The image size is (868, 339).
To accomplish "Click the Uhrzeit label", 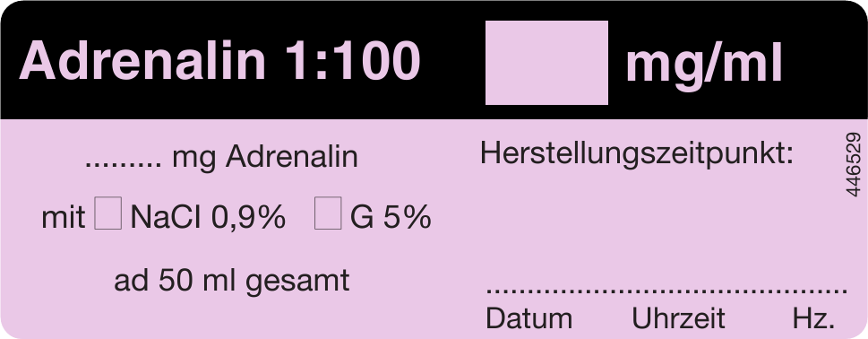I will [x=678, y=318].
